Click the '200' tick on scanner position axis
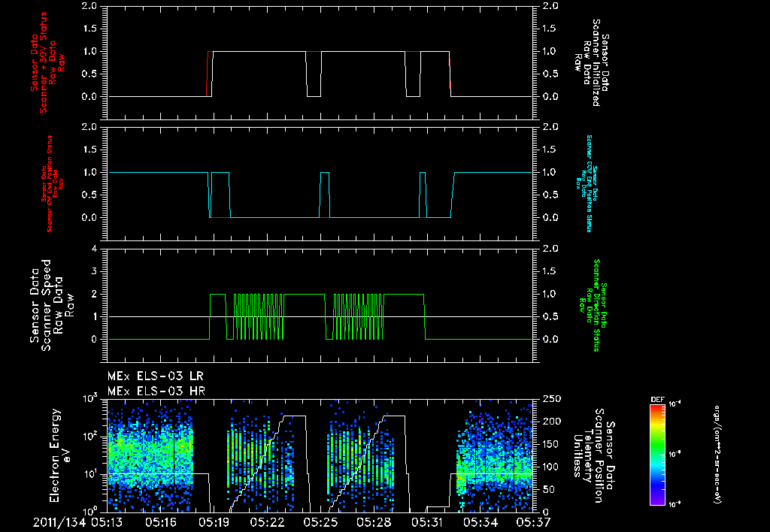 [552, 422]
